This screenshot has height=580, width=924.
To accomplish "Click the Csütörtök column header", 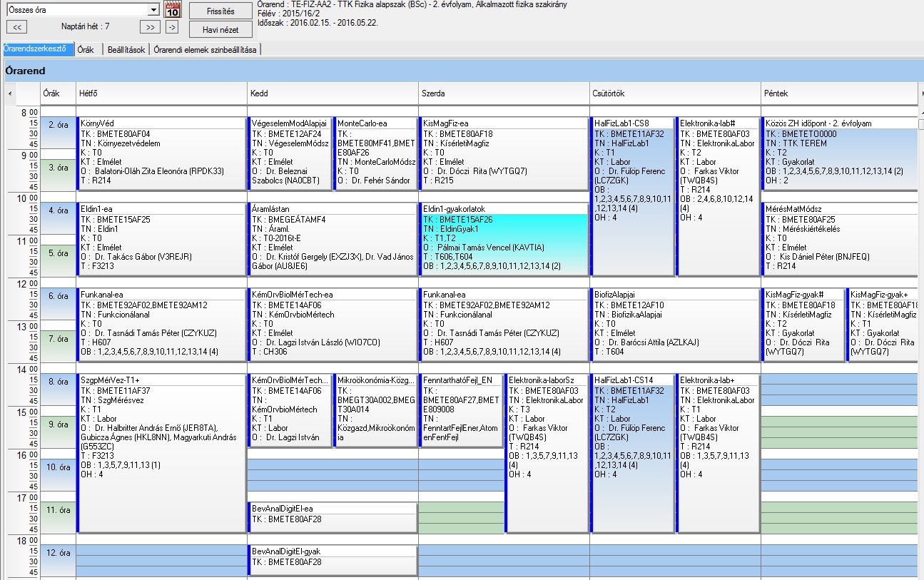I will tap(675, 93).
